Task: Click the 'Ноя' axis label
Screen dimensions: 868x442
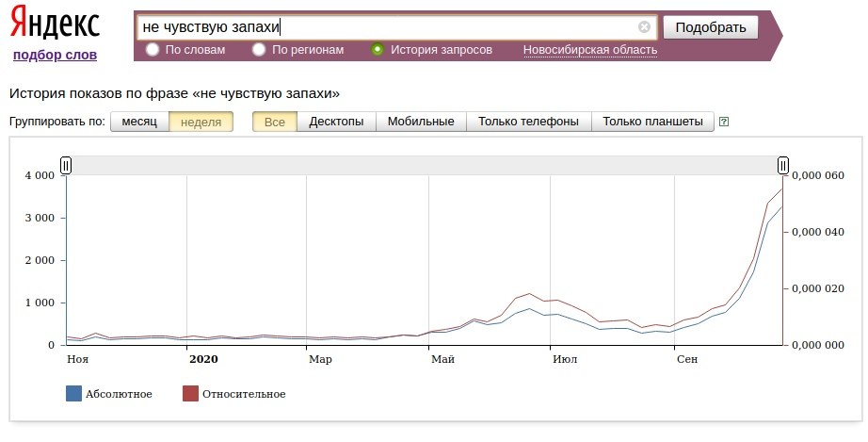Action: coord(77,359)
